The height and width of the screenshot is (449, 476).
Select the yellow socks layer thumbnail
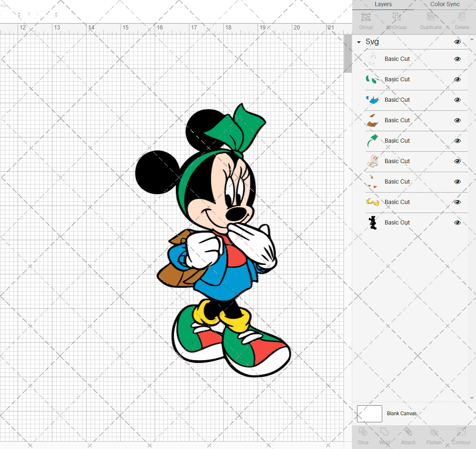pos(373,202)
